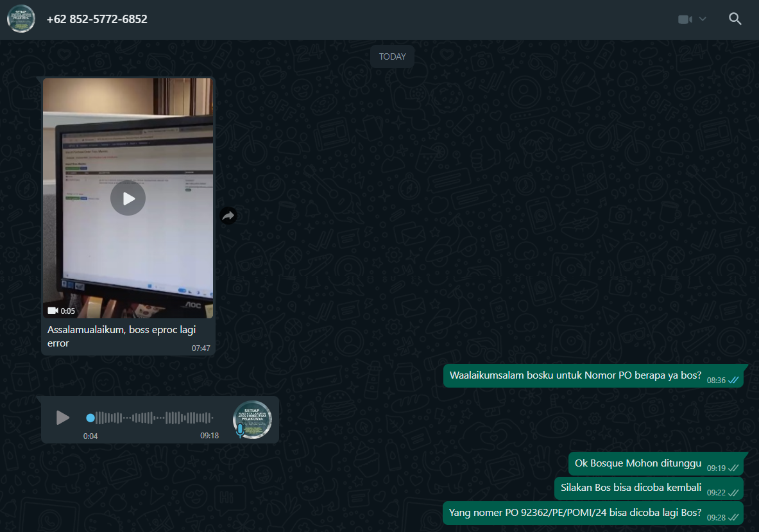Click the microphone icon on voice note
This screenshot has height=532, width=759.
click(x=240, y=431)
